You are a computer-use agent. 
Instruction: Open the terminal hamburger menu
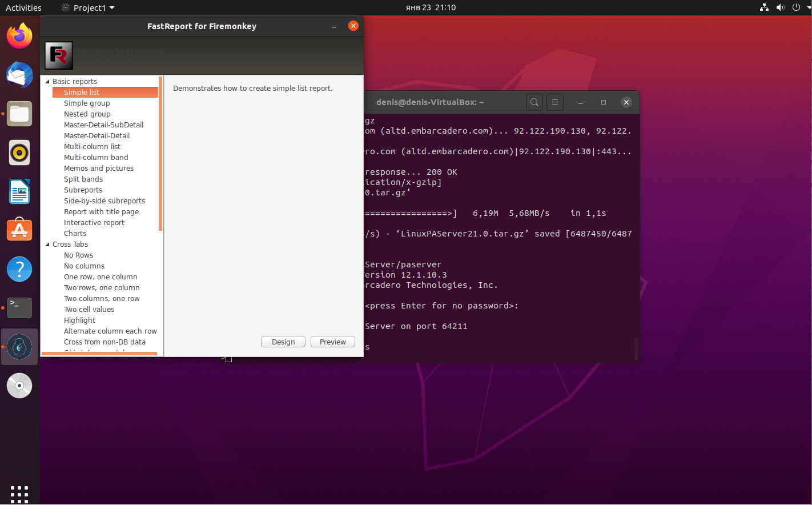click(x=554, y=102)
